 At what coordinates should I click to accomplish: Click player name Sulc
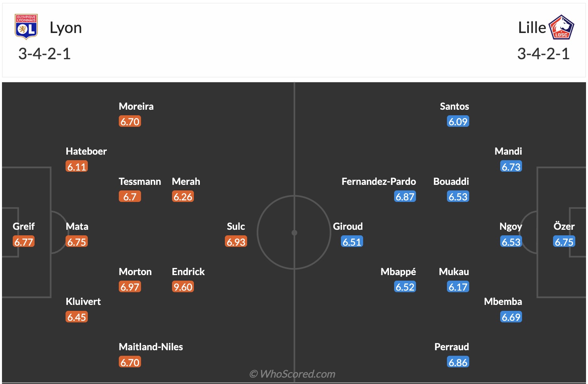click(x=236, y=227)
